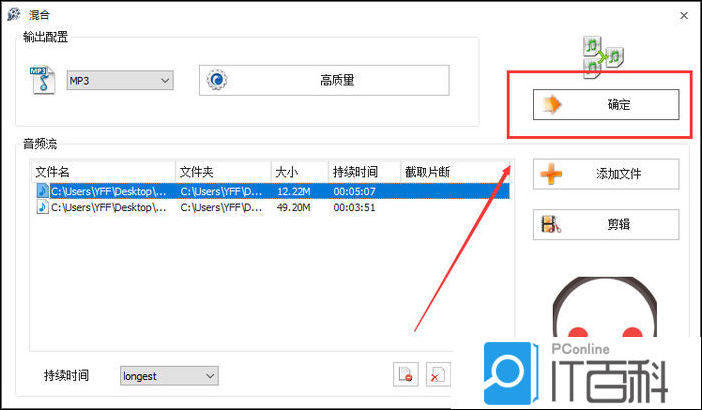Click the app icon in title bar

click(14, 14)
